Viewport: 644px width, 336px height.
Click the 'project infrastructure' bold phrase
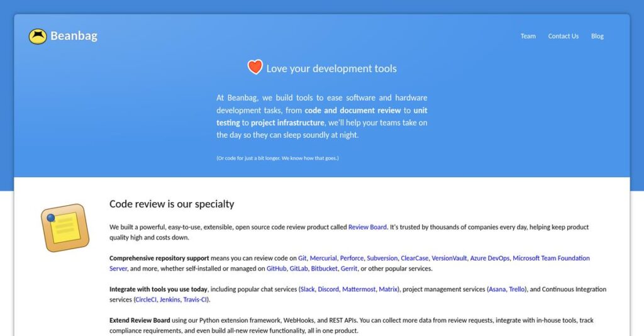click(x=287, y=123)
